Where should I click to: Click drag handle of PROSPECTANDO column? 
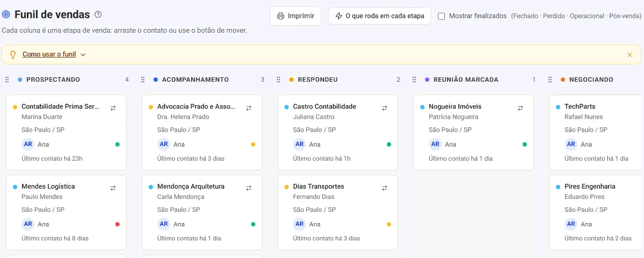[7, 80]
